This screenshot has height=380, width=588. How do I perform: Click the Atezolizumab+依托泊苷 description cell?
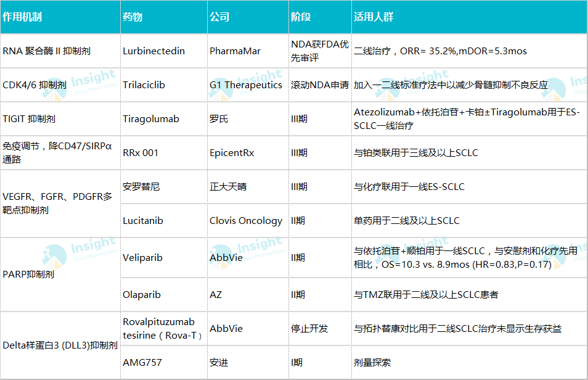click(x=470, y=119)
